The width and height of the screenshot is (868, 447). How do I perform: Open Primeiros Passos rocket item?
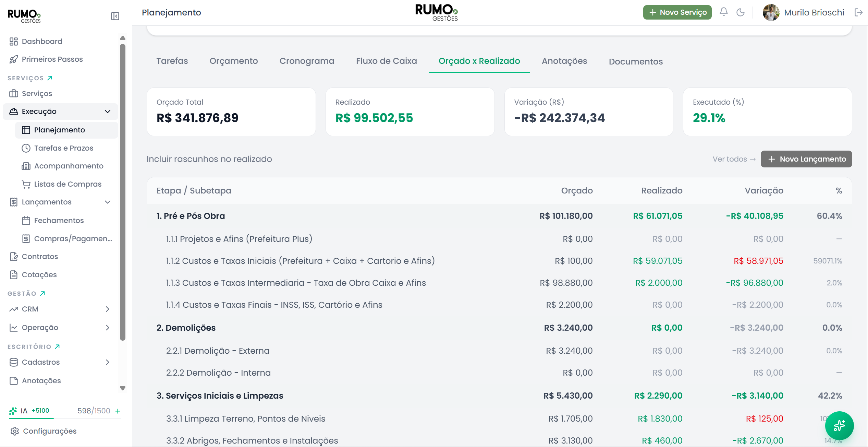(x=52, y=59)
